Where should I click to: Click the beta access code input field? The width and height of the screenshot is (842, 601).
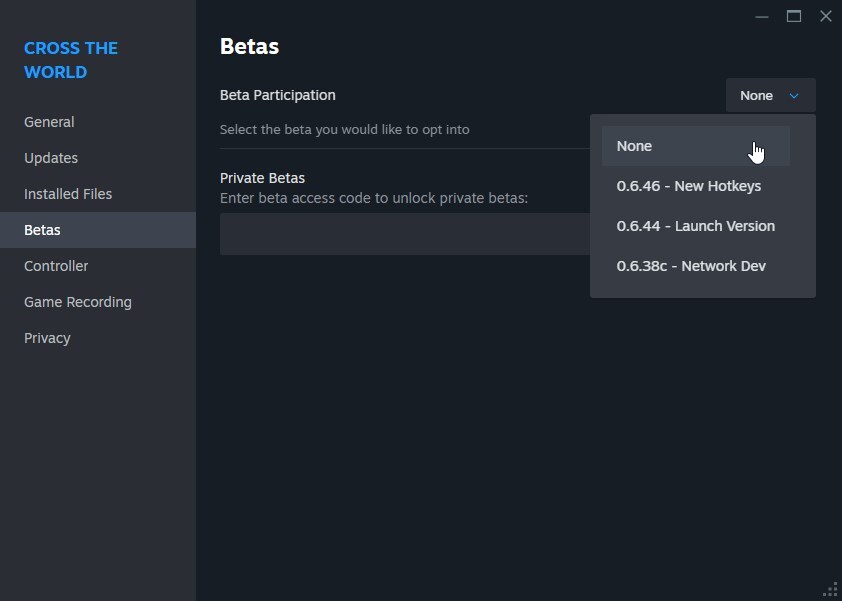pos(405,234)
